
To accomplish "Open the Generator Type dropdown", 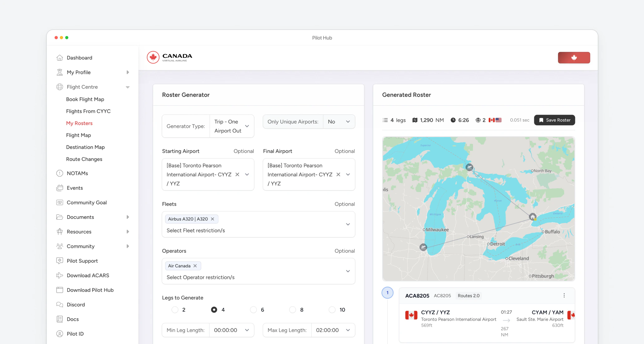I will pyautogui.click(x=232, y=126).
